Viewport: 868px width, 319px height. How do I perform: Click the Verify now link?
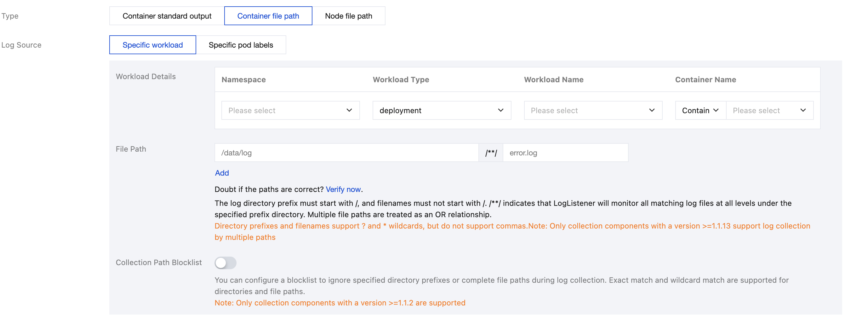[x=343, y=189]
